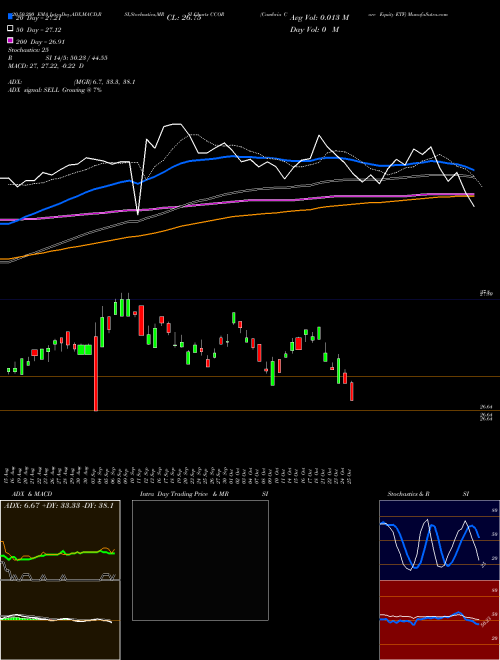Screen dimensions: 500x660
Task: Click the blue Stochastics oscillator panel
Action: point(439,540)
